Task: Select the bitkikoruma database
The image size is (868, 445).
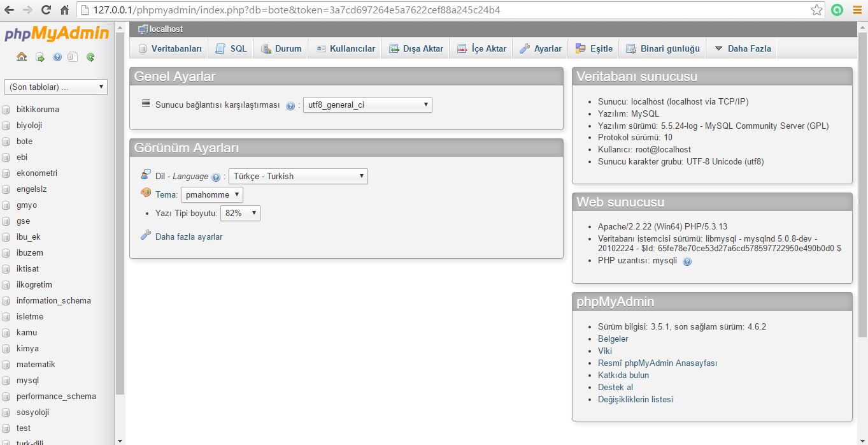Action: point(38,109)
